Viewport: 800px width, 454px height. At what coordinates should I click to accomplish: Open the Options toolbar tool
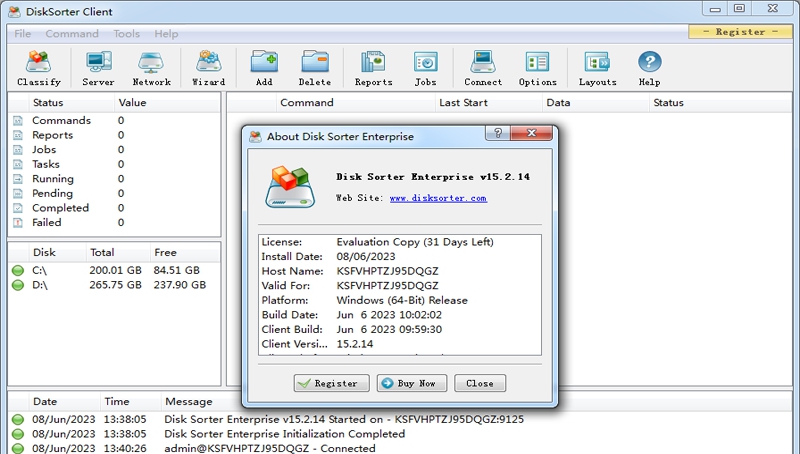[538, 68]
